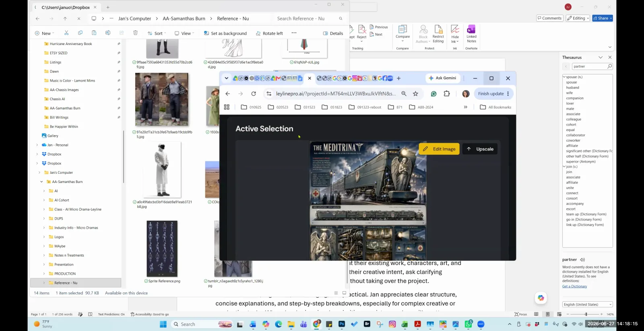Click the Upscale button
This screenshot has height=331, width=644.
click(x=481, y=149)
